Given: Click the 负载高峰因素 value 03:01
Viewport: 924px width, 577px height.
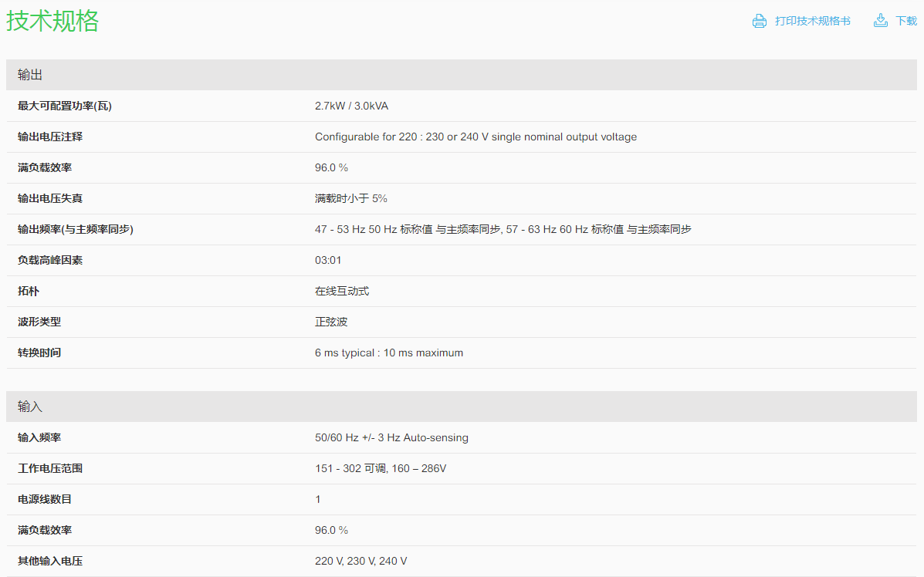Looking at the screenshot, I should click(x=328, y=261).
